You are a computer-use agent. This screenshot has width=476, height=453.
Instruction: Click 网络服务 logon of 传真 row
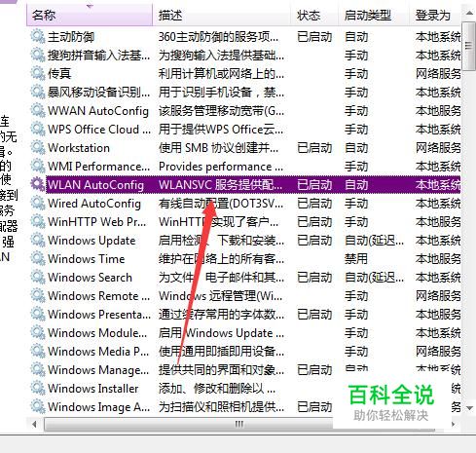(438, 74)
